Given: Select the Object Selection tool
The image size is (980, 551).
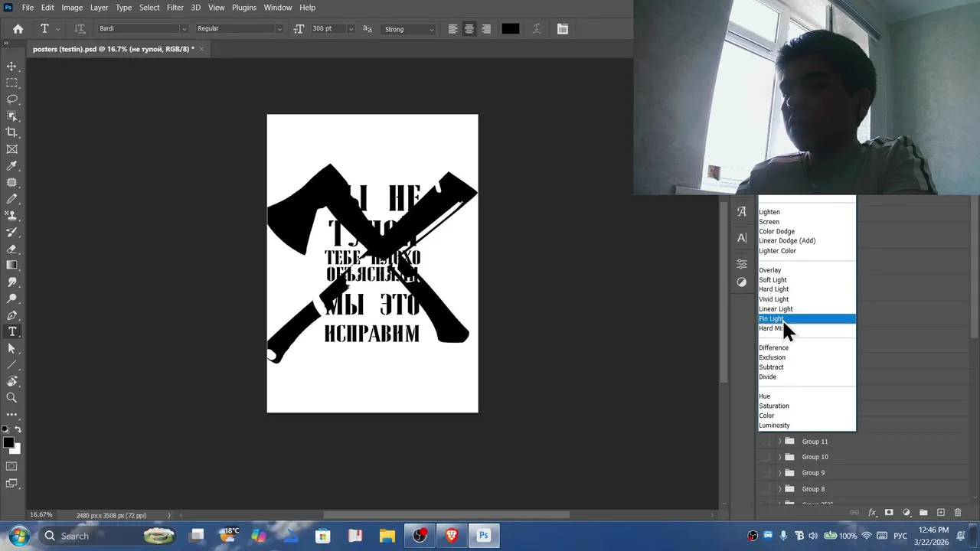Looking at the screenshot, I should pyautogui.click(x=11, y=116).
